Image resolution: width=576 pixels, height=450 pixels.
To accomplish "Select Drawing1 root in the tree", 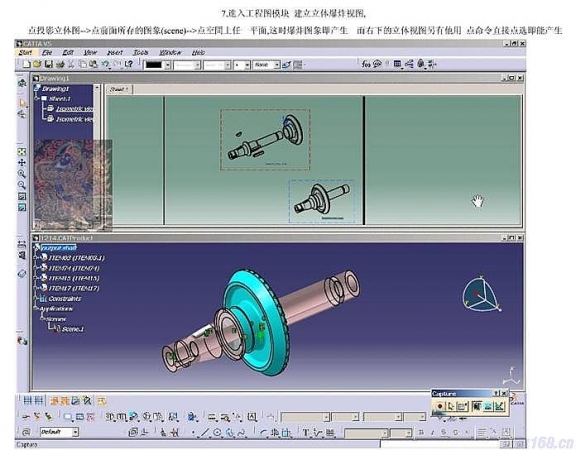I will coord(55,89).
